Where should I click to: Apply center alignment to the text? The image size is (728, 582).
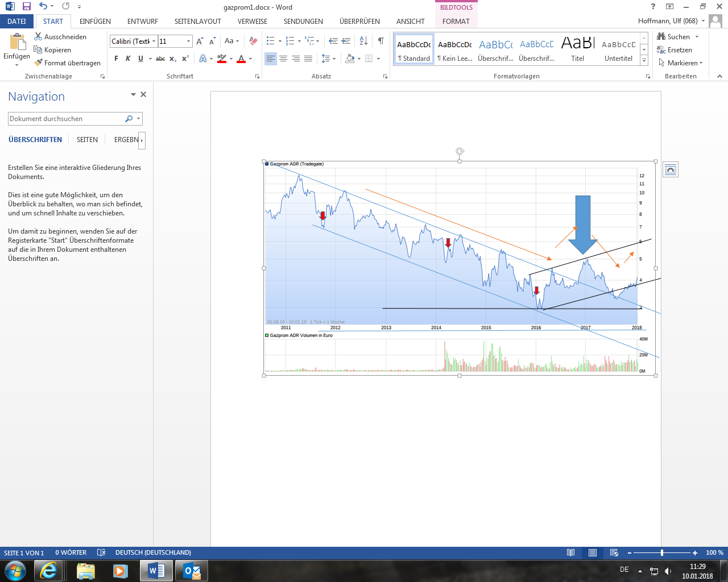coord(283,58)
